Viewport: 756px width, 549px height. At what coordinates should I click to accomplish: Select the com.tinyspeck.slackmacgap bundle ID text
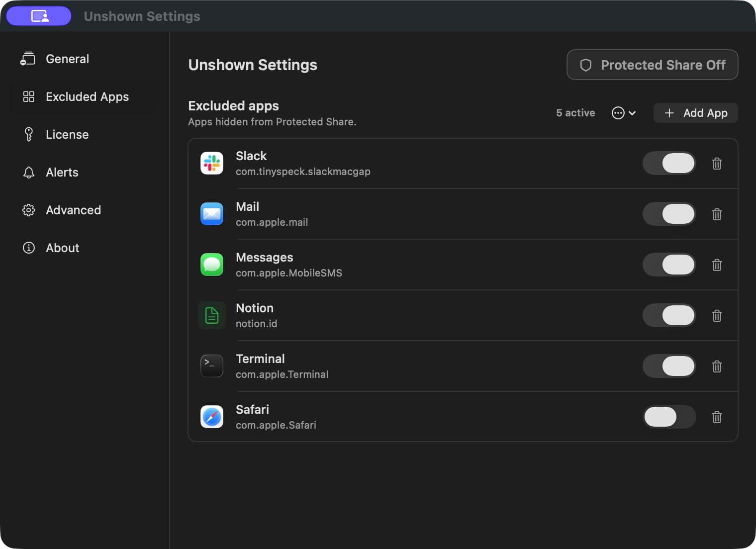(303, 172)
